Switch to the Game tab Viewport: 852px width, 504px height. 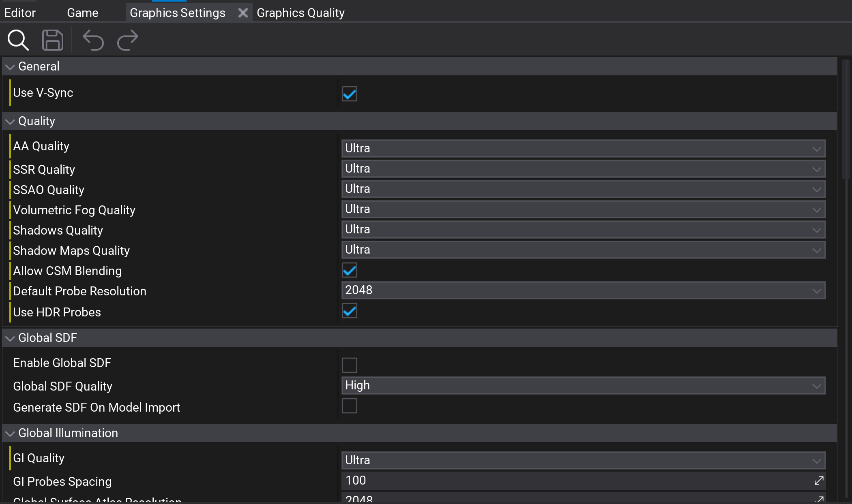click(82, 13)
